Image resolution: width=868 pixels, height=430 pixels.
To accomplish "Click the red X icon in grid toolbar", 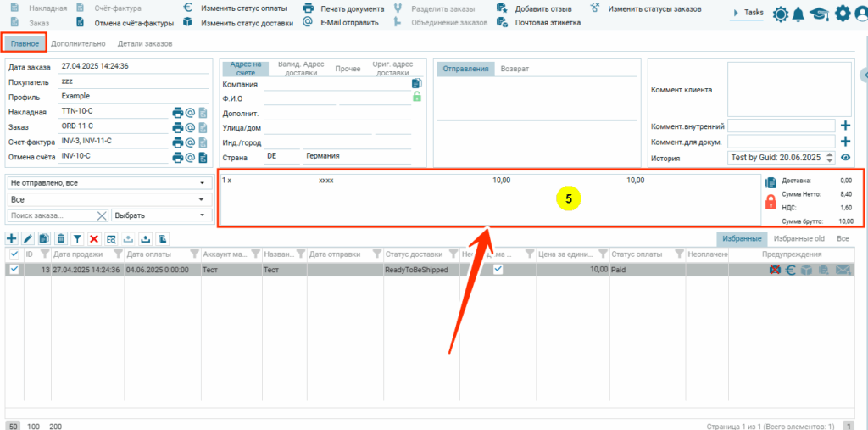I will click(x=94, y=239).
